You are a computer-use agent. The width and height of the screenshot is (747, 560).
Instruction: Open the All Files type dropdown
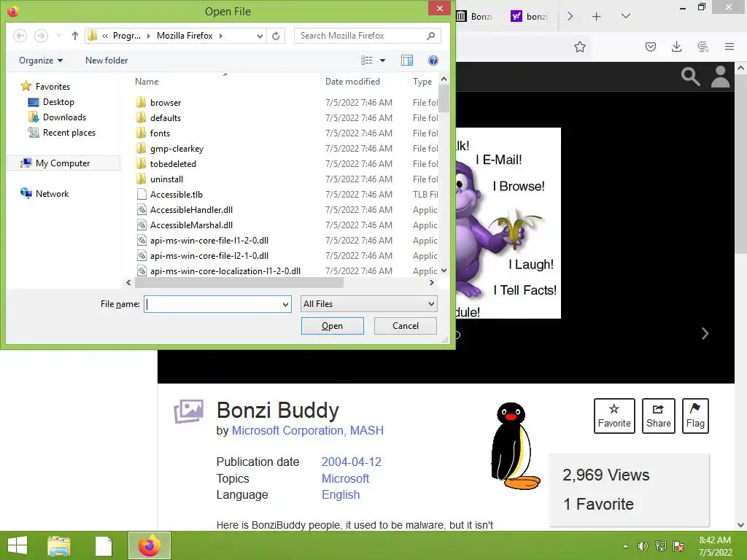pos(368,304)
